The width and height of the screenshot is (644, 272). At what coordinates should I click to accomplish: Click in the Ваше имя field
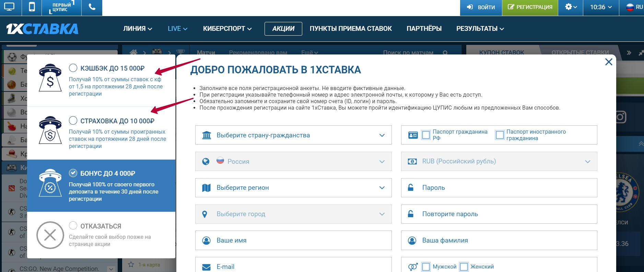tap(293, 240)
